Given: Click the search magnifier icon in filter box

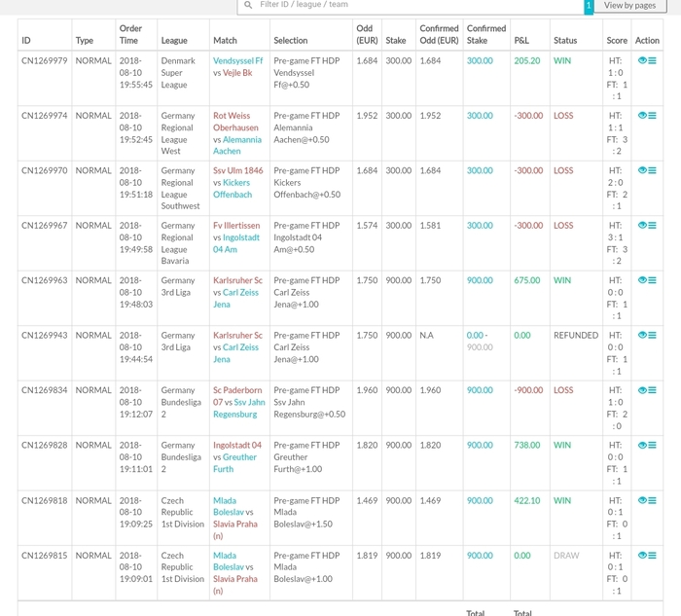Looking at the screenshot, I should [248, 5].
